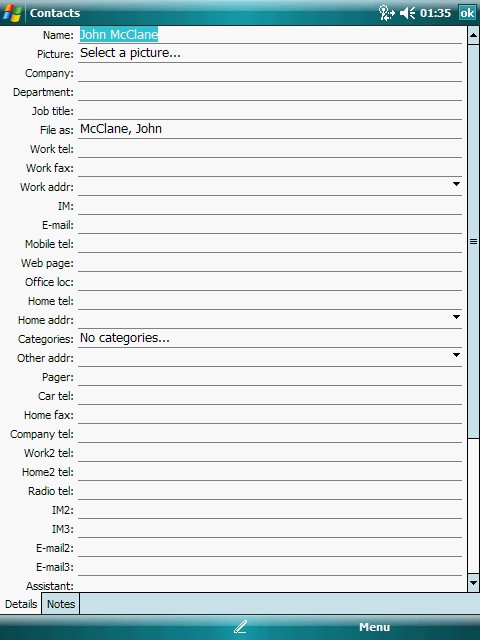Tap the 01:35 clock display
The height and width of the screenshot is (640, 480).
coord(435,13)
